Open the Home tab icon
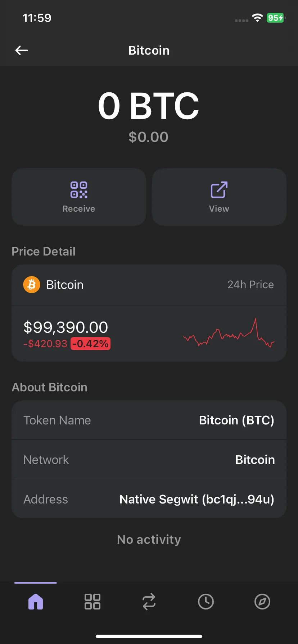 36,602
